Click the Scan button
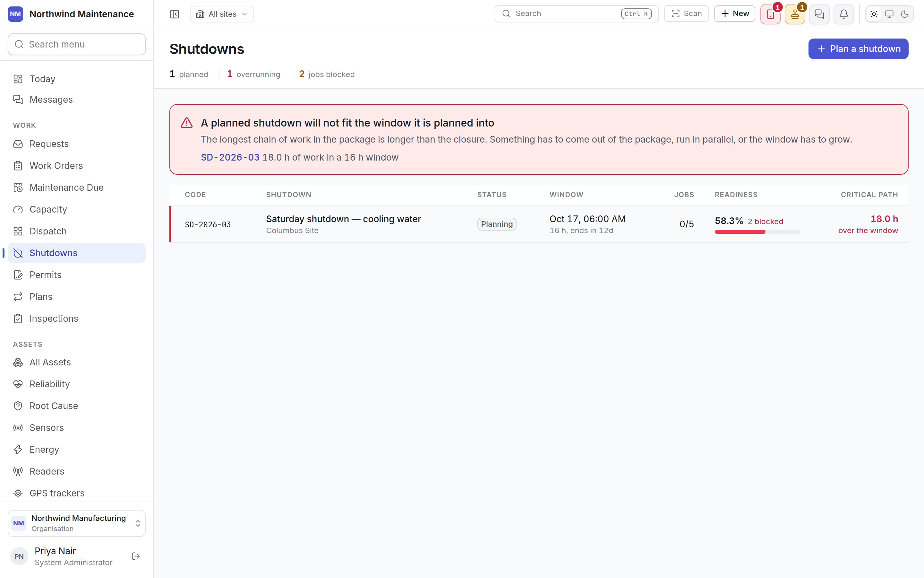 686,14
